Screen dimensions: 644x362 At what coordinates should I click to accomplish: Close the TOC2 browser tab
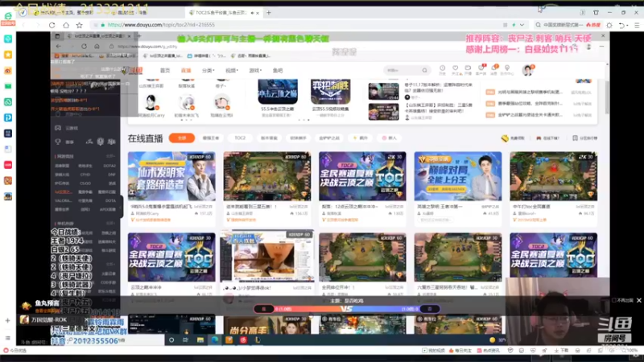tap(258, 13)
